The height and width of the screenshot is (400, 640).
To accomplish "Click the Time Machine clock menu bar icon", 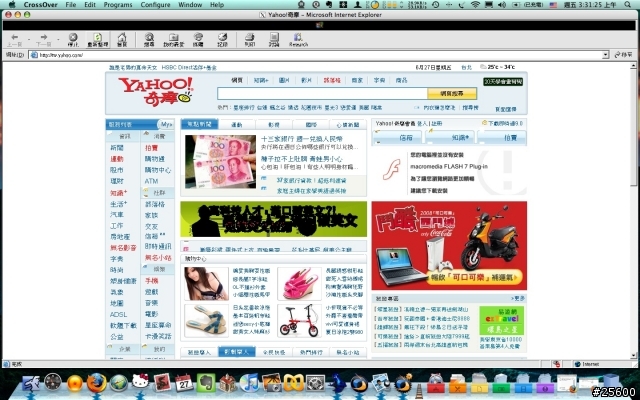I will [x=436, y=5].
